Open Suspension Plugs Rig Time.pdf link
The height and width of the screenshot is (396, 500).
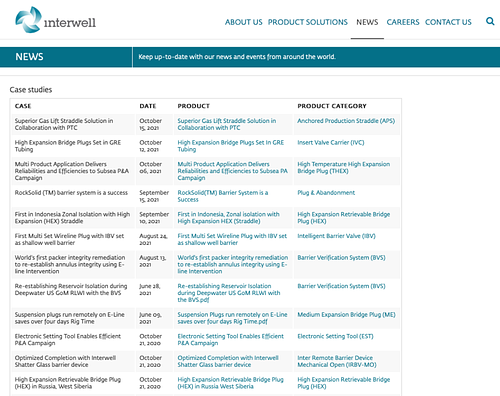[x=232, y=318]
